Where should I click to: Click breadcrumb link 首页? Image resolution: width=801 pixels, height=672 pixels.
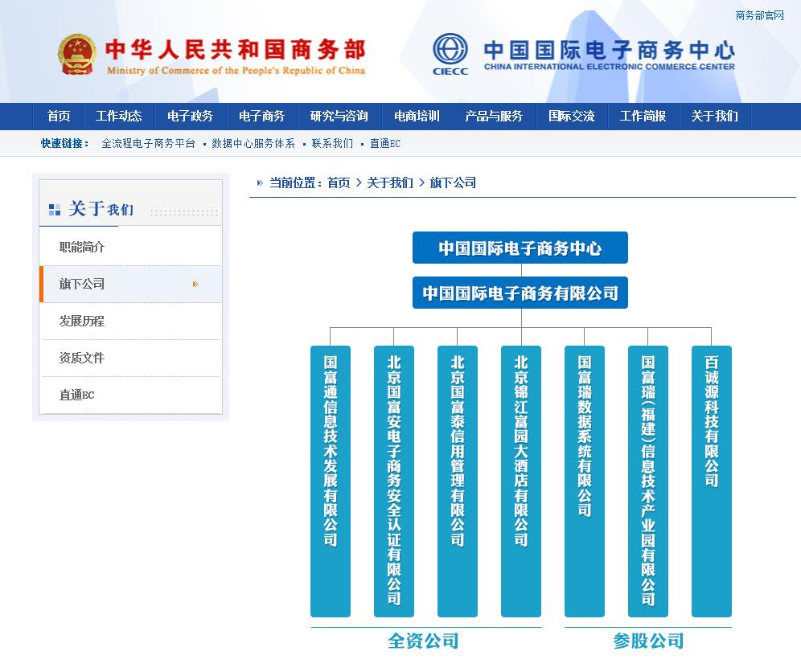click(339, 182)
